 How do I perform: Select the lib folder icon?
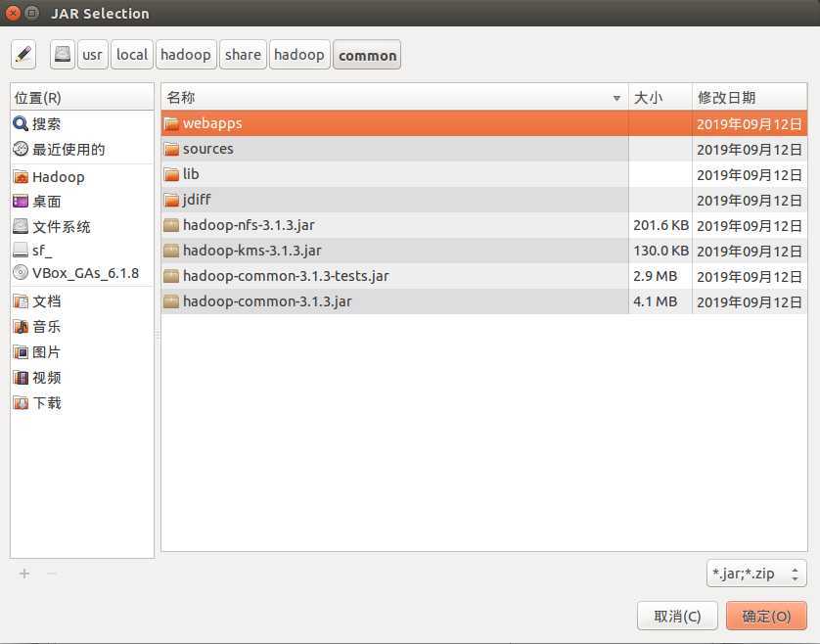coord(171,174)
